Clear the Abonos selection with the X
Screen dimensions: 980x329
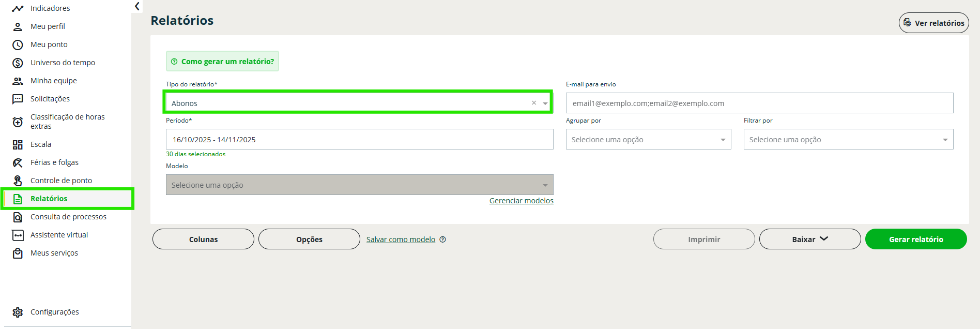pyautogui.click(x=534, y=103)
